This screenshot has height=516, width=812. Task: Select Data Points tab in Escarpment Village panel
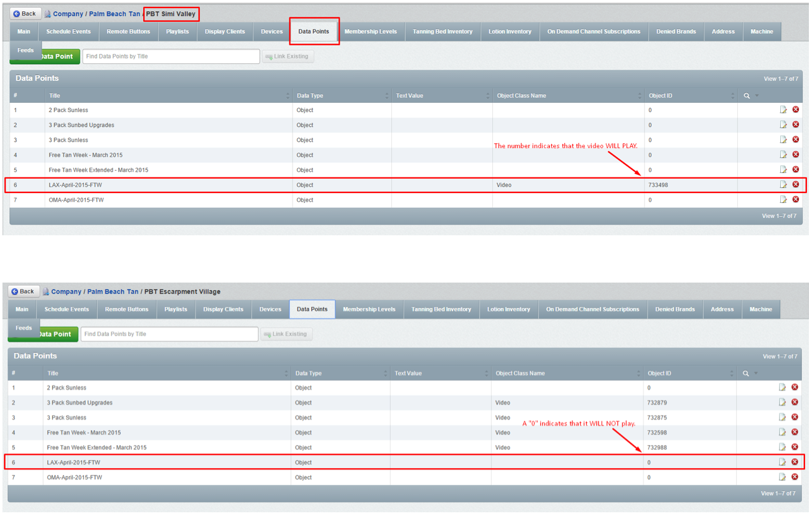point(312,309)
